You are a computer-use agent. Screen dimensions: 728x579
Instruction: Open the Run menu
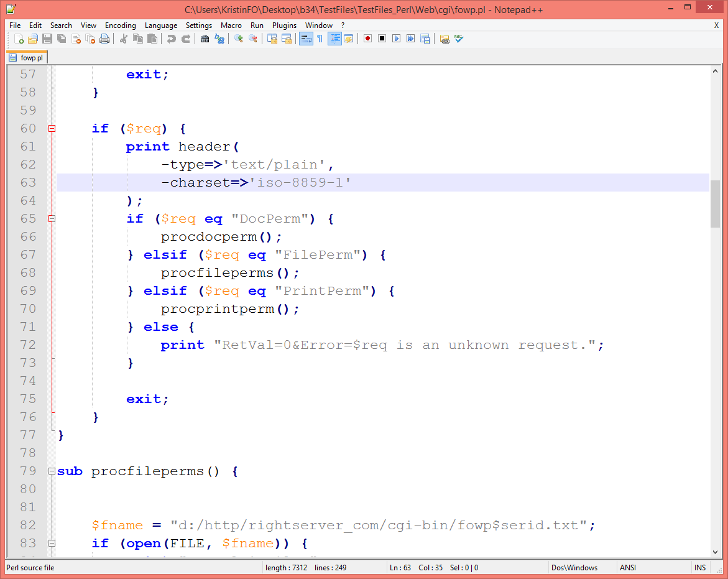pos(257,25)
